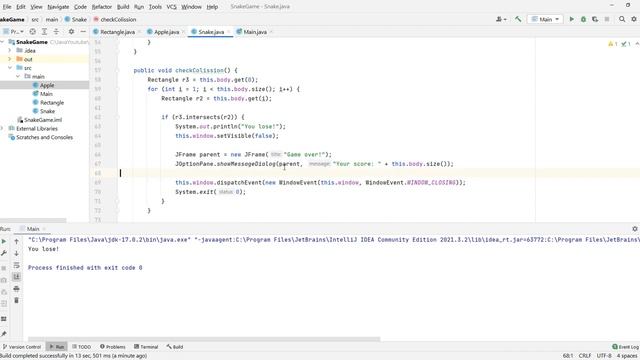Close the Snake.java tab

pos(229,32)
